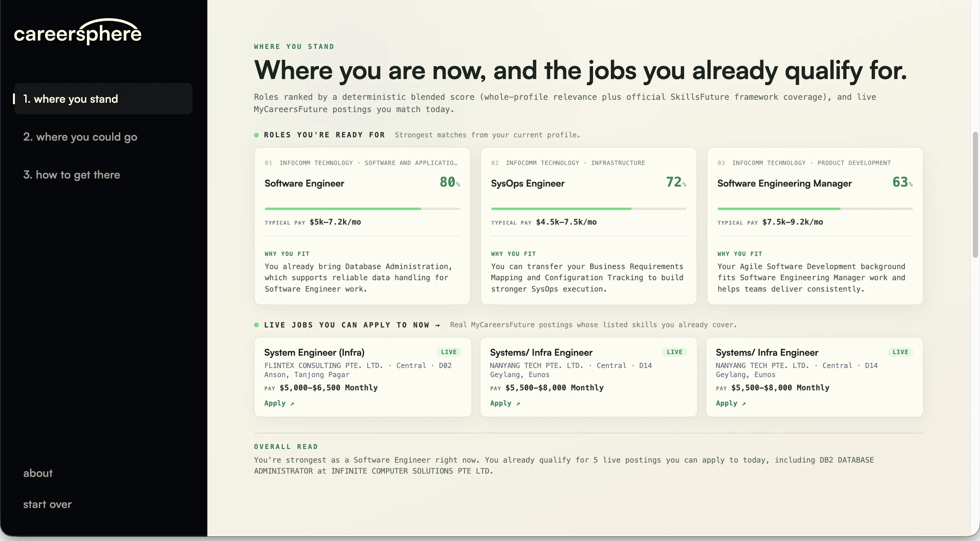Click the 80% score on Software Engineer
The width and height of the screenshot is (980, 541).
click(450, 182)
